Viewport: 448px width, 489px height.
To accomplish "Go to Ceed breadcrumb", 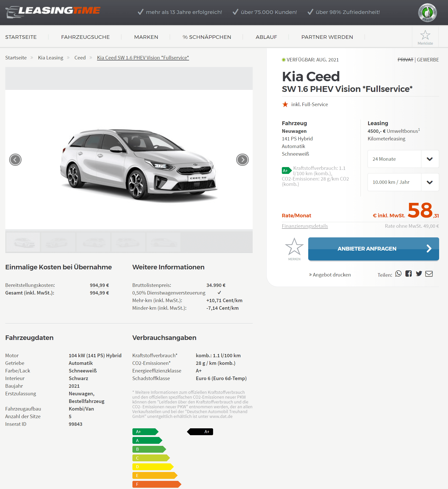I will pyautogui.click(x=80, y=58).
